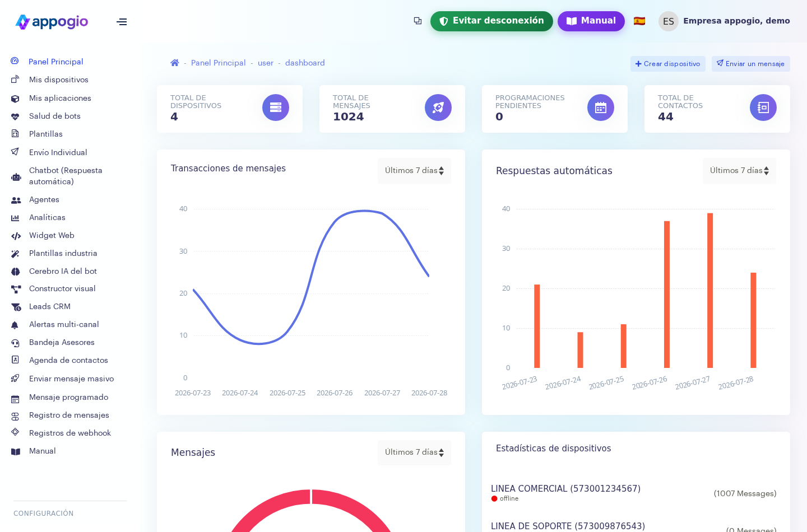Open Chatbot (Respuesta automática) menu item
Viewport: 807px width, 532px height.
[66, 176]
